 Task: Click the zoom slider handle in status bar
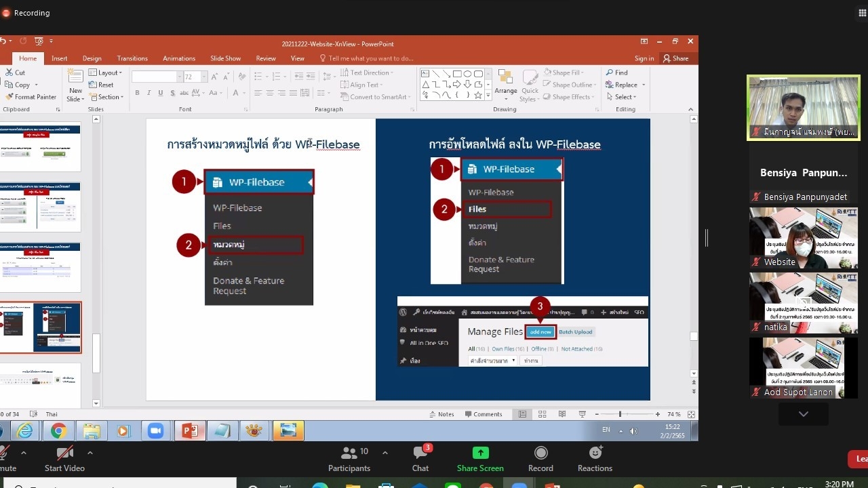(620, 414)
